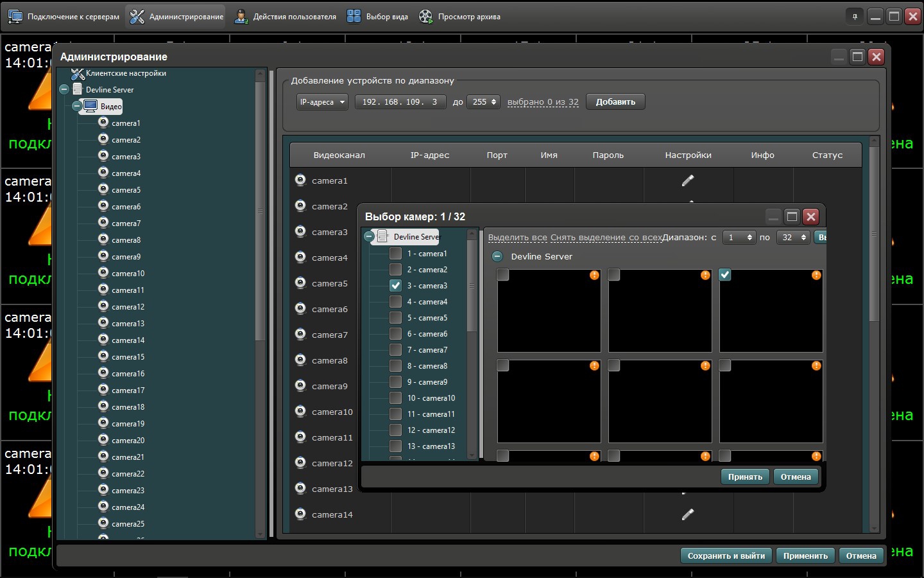This screenshot has width=924, height=578.
Task: Check 4 - camera4 checkbox
Action: pyautogui.click(x=396, y=302)
